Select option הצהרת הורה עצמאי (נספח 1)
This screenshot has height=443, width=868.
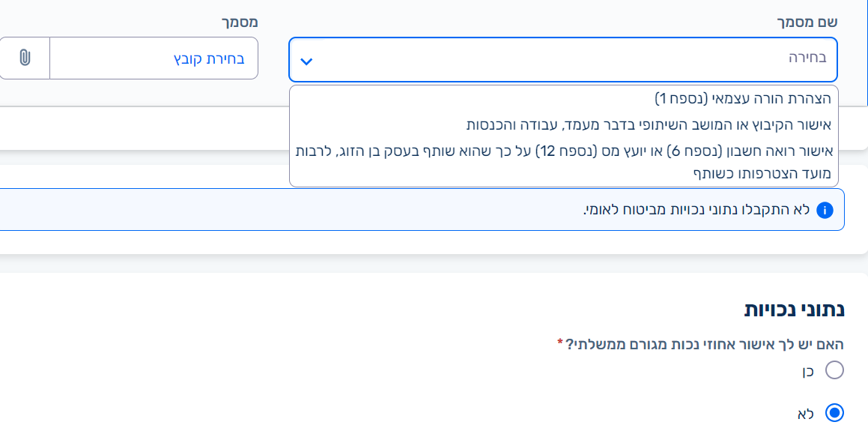pyautogui.click(x=741, y=99)
